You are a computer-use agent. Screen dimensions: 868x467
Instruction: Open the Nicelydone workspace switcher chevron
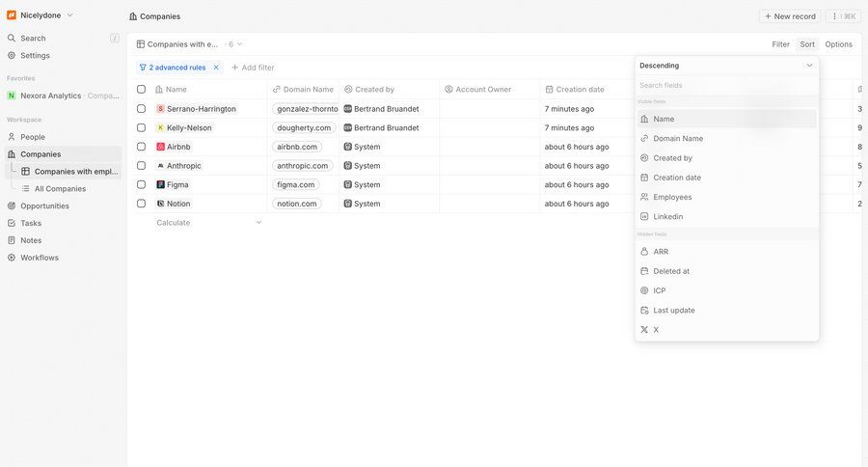pyautogui.click(x=69, y=15)
